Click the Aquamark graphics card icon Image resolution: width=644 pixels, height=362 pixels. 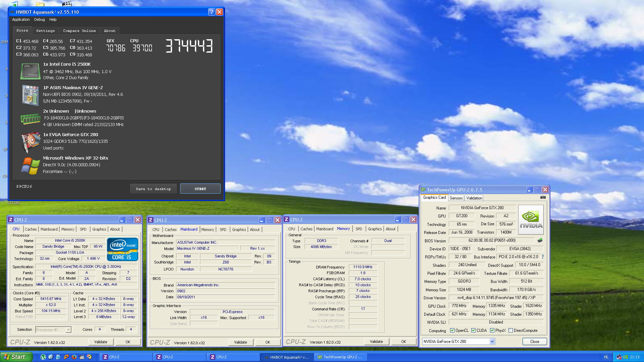coord(30,142)
